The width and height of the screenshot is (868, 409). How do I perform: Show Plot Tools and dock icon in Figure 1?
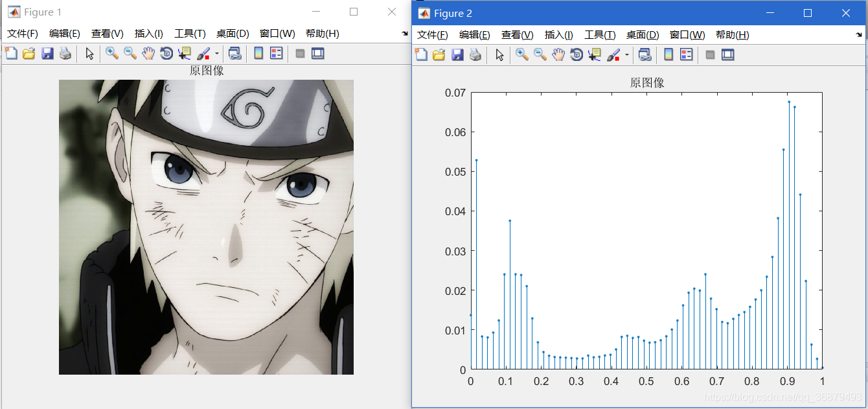(x=317, y=53)
